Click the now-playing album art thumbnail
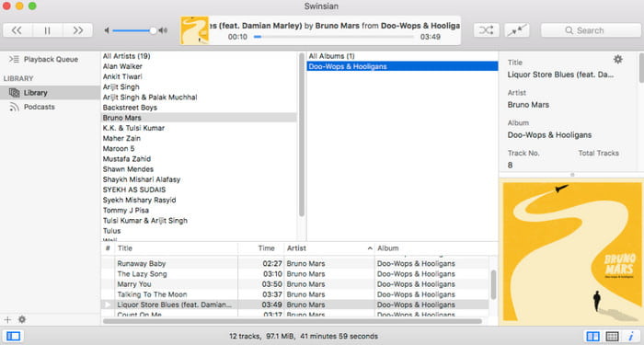 pos(195,30)
